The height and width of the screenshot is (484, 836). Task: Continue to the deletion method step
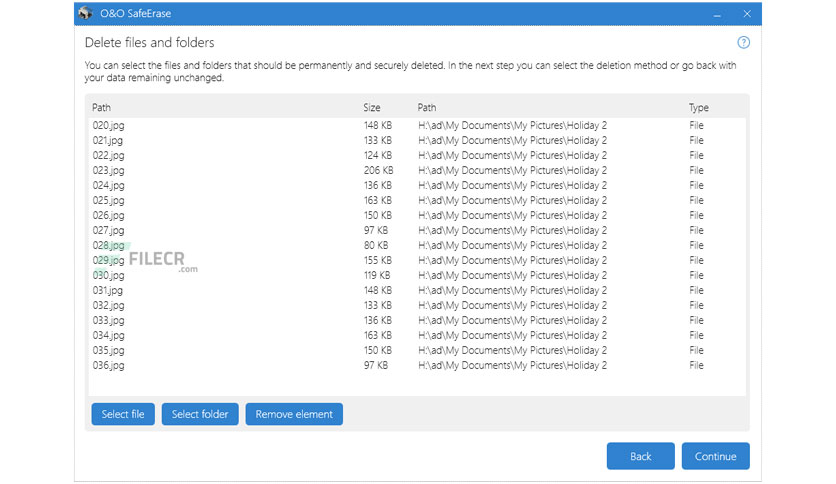coord(716,456)
